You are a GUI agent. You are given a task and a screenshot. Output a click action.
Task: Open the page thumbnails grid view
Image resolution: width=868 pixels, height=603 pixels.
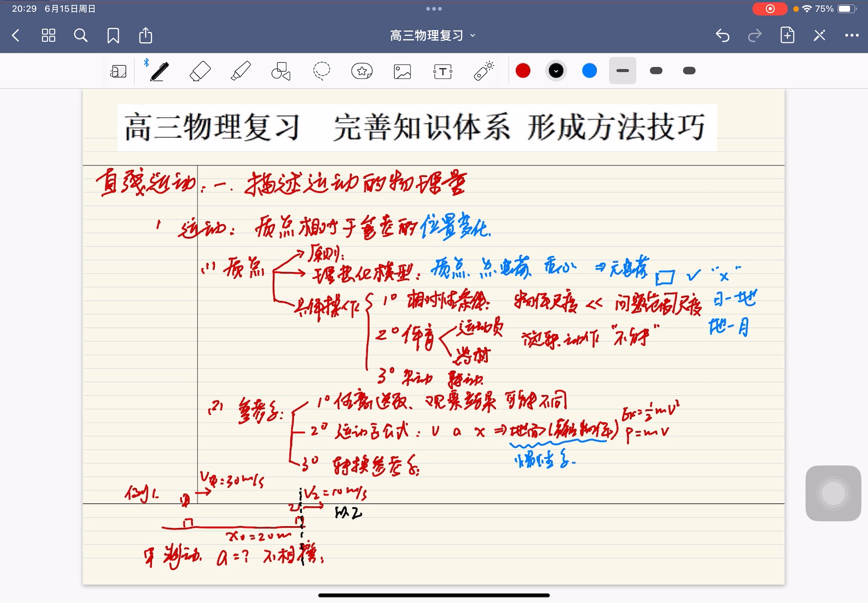click(x=48, y=35)
